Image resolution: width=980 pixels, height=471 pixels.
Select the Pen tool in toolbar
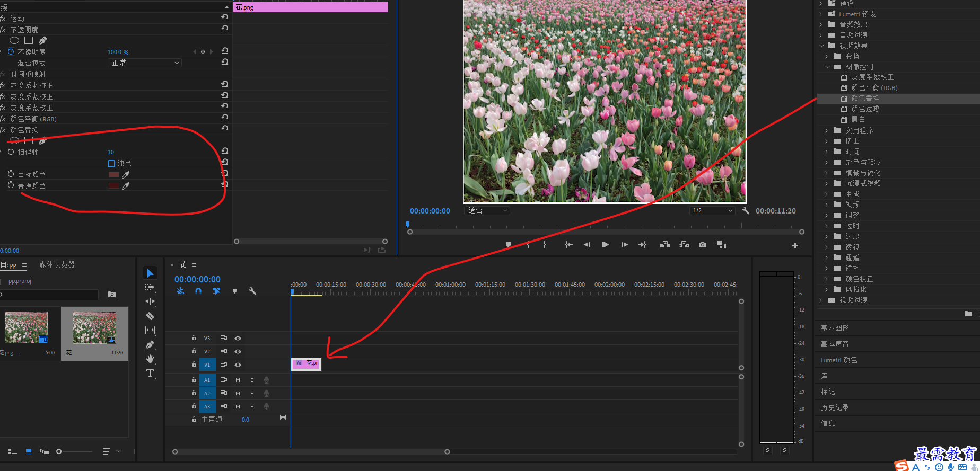[x=150, y=344]
